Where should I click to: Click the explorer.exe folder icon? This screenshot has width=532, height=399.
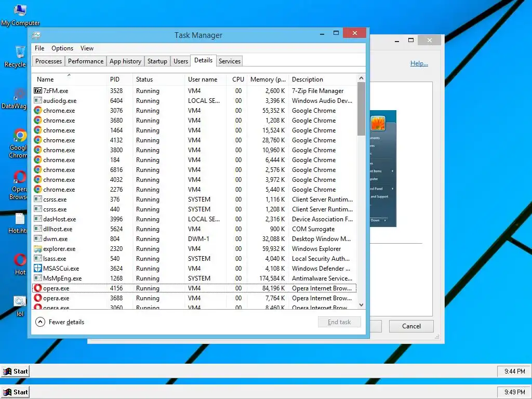[37, 249]
